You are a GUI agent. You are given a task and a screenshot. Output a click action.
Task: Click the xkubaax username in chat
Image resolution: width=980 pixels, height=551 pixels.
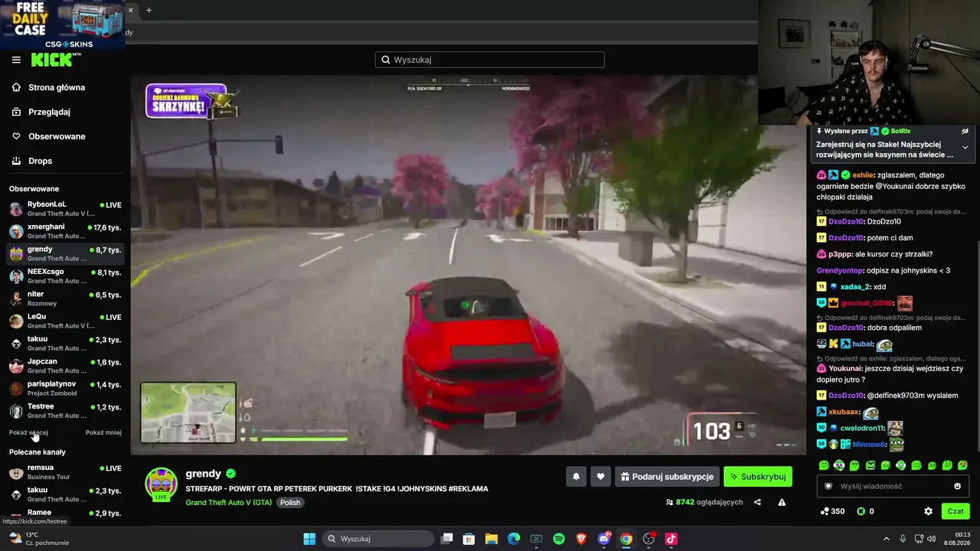tap(844, 412)
